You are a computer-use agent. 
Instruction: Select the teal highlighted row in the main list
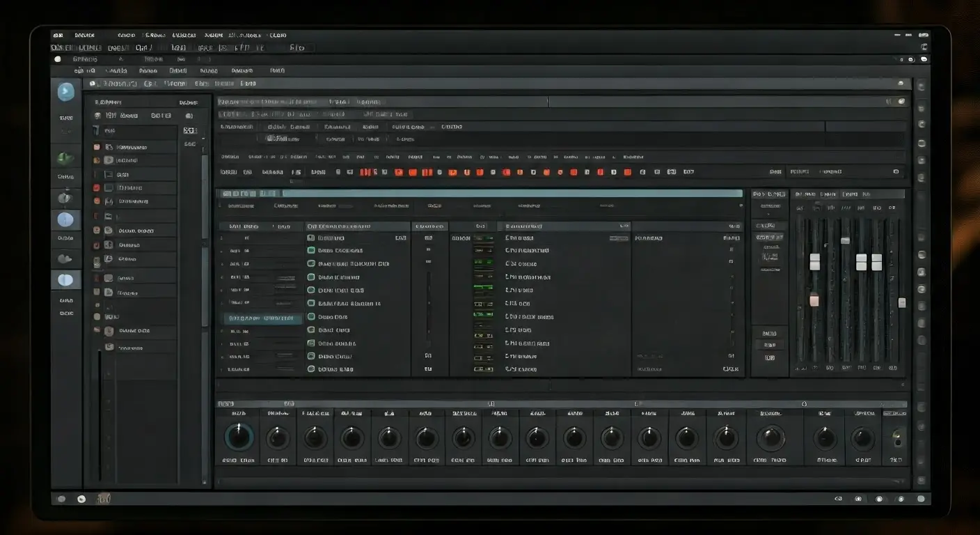(263, 318)
